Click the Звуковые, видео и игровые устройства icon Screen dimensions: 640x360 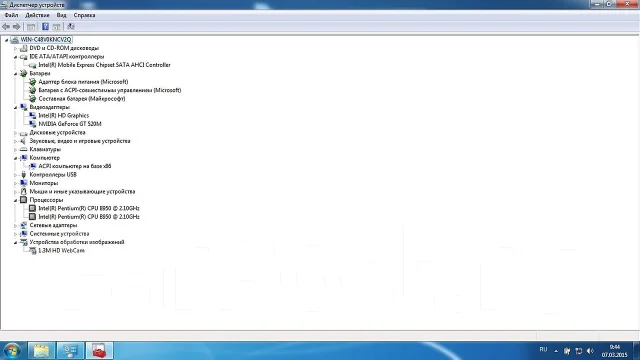point(24,141)
